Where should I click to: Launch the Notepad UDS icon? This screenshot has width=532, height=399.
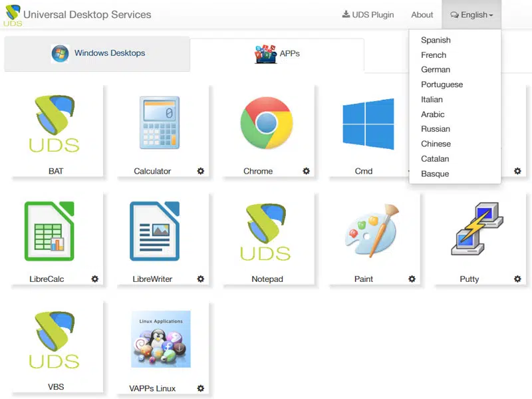[265, 232]
